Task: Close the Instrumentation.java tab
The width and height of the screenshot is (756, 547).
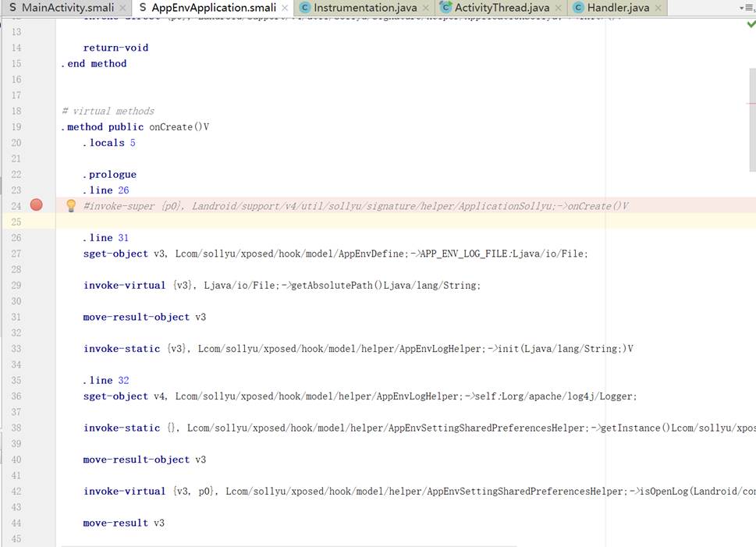Action: (x=426, y=9)
